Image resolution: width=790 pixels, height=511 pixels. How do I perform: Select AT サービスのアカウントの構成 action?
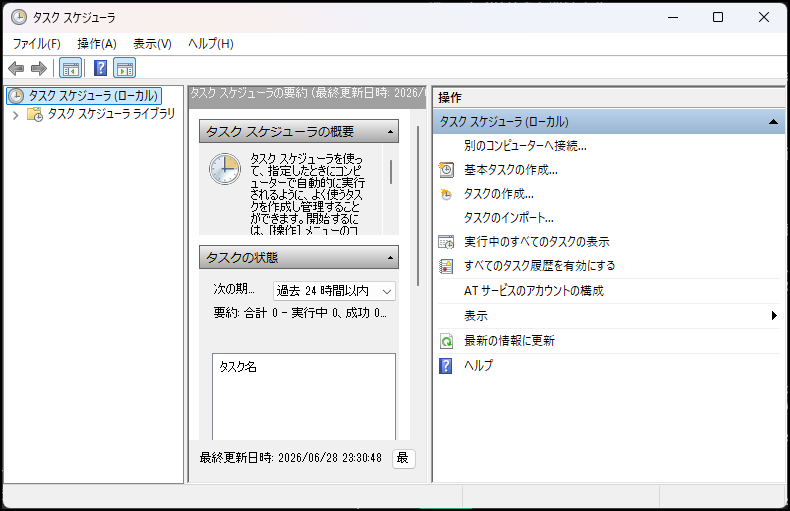pos(534,291)
